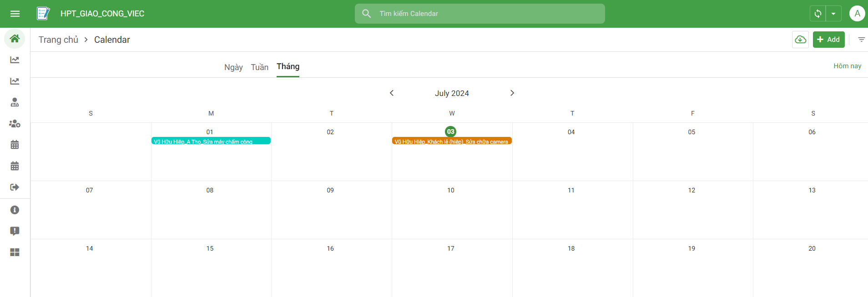Open the hamburger navigation menu
Screen dimensions: 868x297
tap(15, 14)
